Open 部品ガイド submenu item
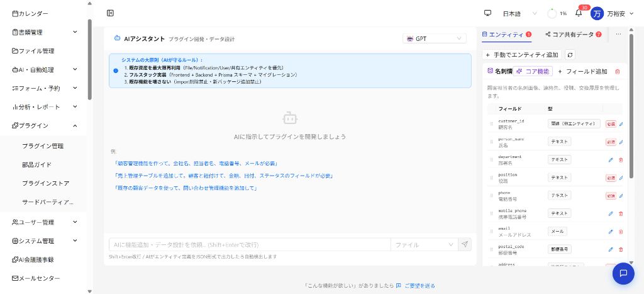Image resolution: width=644 pixels, height=294 pixels. 37,164
